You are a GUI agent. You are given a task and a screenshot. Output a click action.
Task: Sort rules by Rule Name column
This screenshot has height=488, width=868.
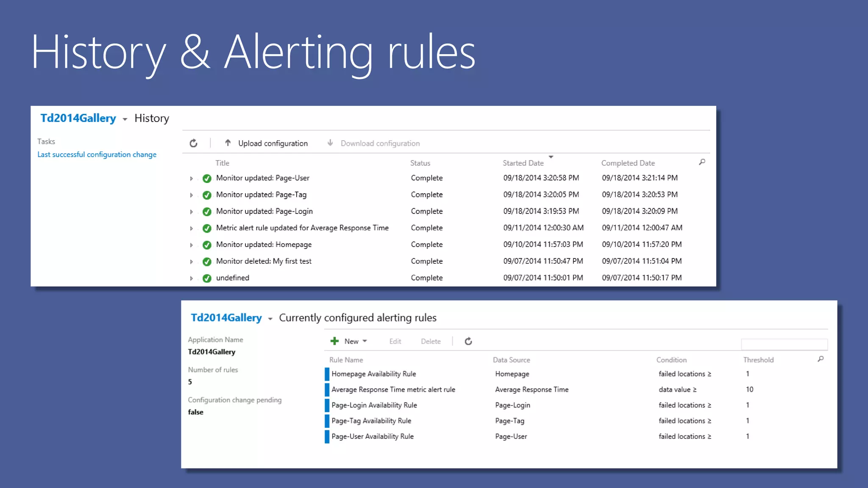tap(346, 360)
